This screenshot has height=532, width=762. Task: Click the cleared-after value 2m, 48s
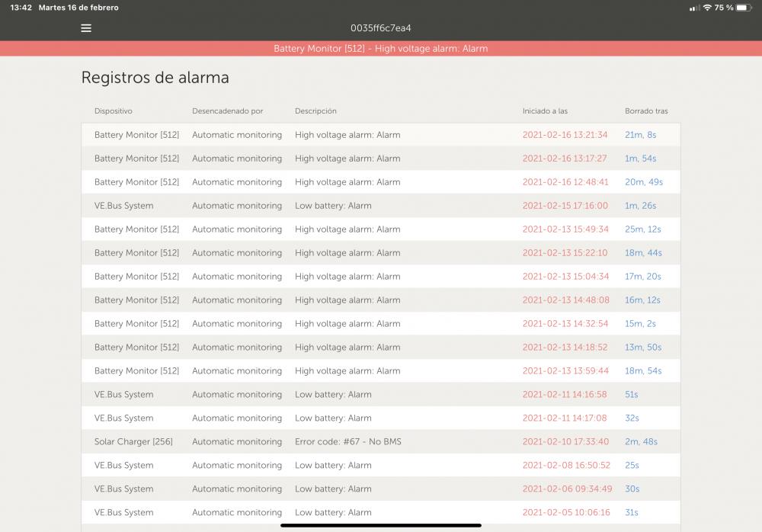pyautogui.click(x=641, y=441)
